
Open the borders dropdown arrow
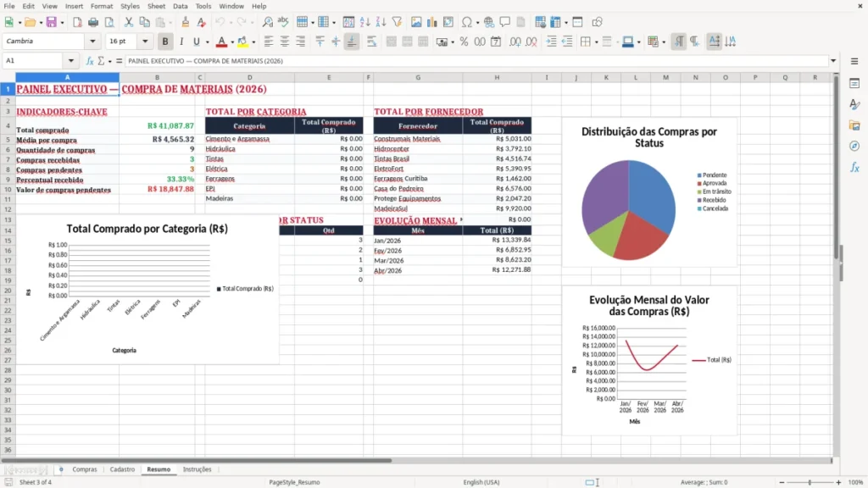pos(596,42)
